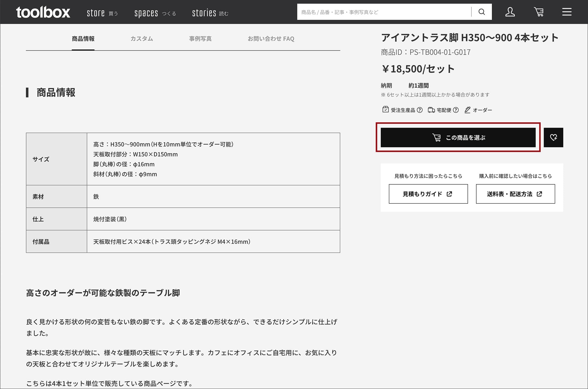Select the 商品情報 tab

tap(83, 39)
